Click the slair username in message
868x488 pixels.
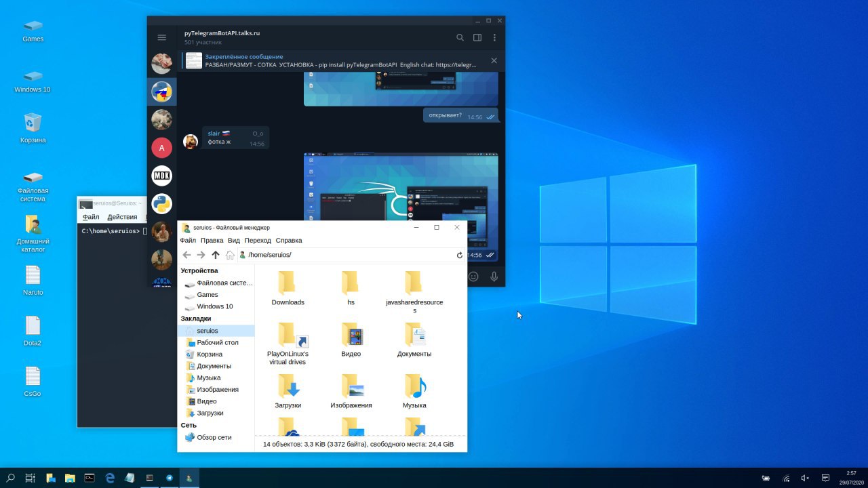click(x=214, y=134)
